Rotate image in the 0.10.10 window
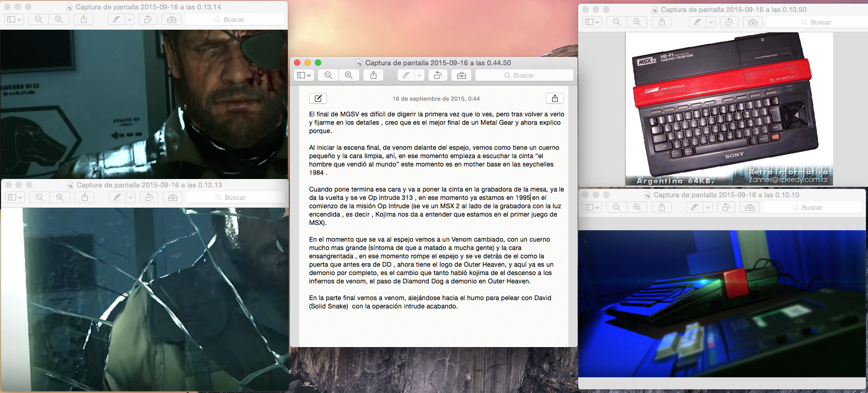The height and width of the screenshot is (393, 868). [726, 207]
